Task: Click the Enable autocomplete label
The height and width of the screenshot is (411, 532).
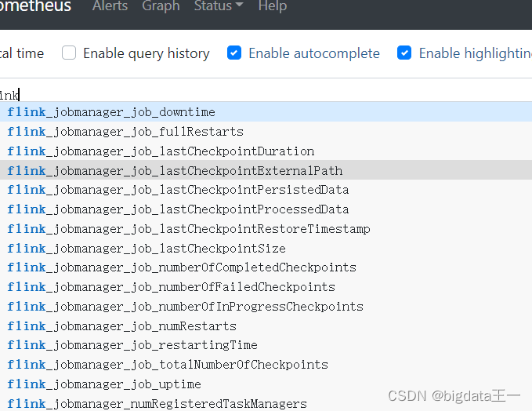Action: pos(314,53)
